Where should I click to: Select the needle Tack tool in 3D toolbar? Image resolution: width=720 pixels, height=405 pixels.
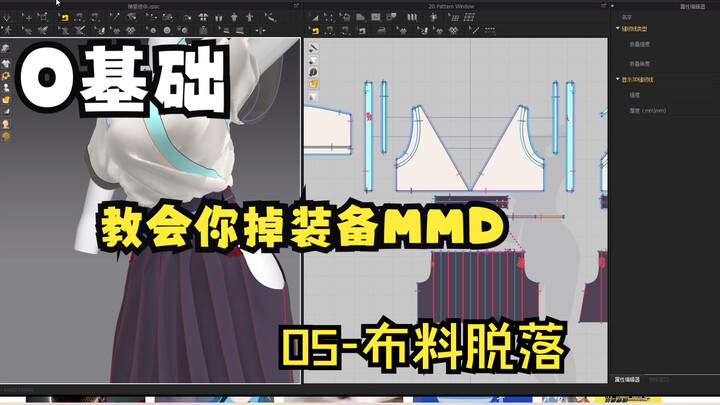114,18
